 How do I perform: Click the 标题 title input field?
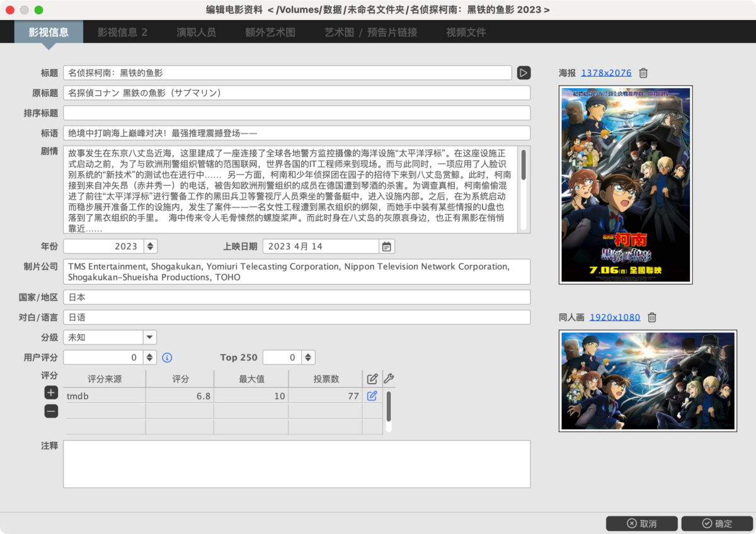tap(287, 73)
